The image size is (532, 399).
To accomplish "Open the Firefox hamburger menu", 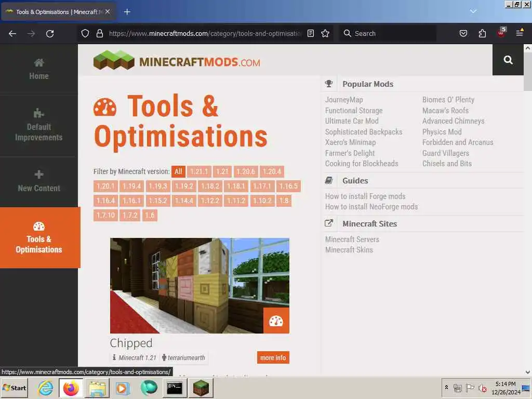I will tap(520, 33).
